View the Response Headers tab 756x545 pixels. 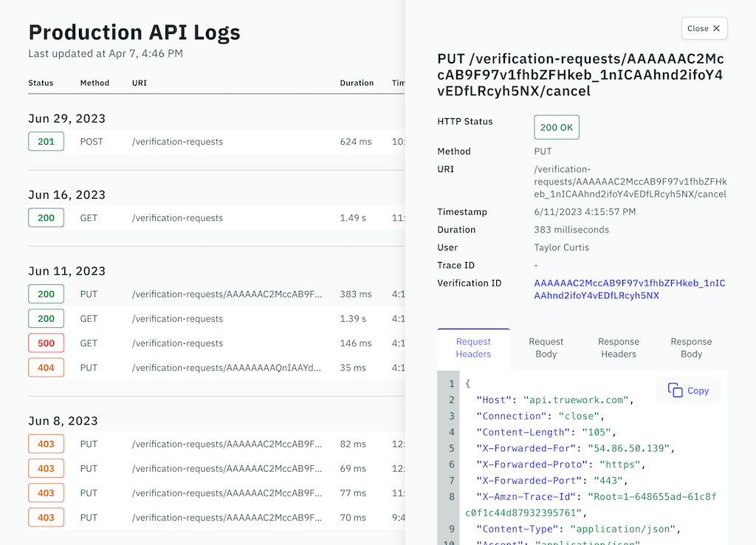(619, 347)
